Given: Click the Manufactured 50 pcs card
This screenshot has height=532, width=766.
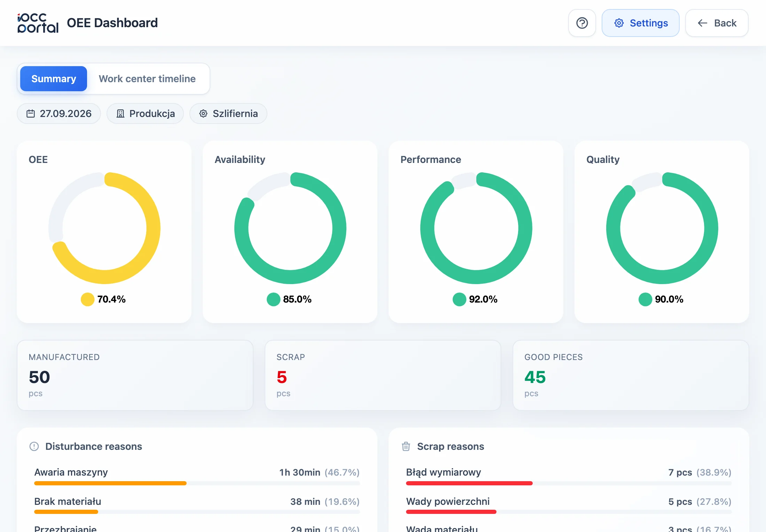Looking at the screenshot, I should point(135,375).
